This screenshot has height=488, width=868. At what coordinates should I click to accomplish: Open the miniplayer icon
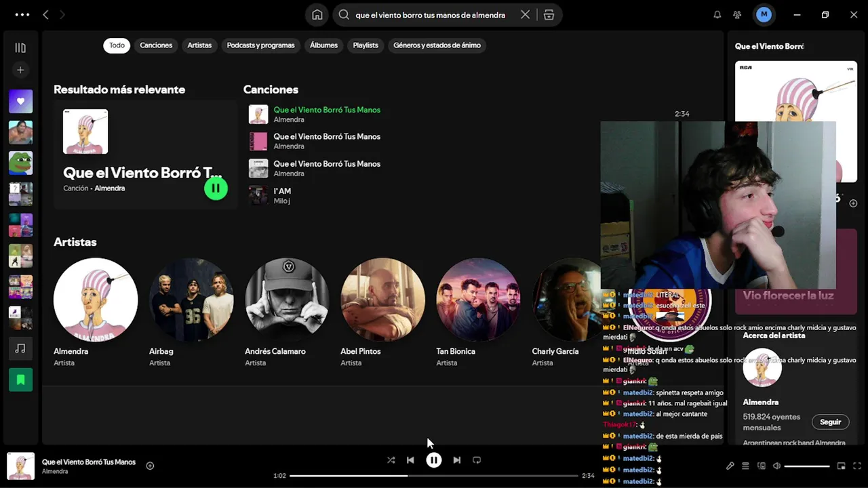point(842,466)
